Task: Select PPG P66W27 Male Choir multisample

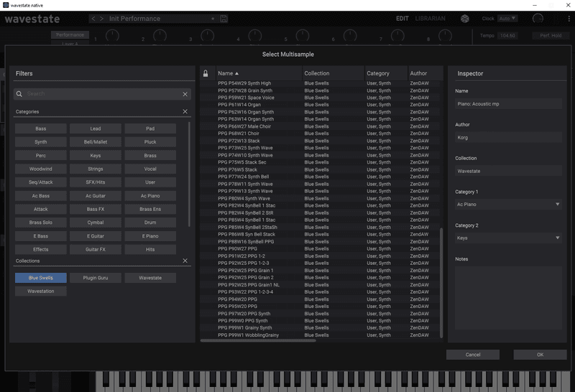Action: [245, 126]
